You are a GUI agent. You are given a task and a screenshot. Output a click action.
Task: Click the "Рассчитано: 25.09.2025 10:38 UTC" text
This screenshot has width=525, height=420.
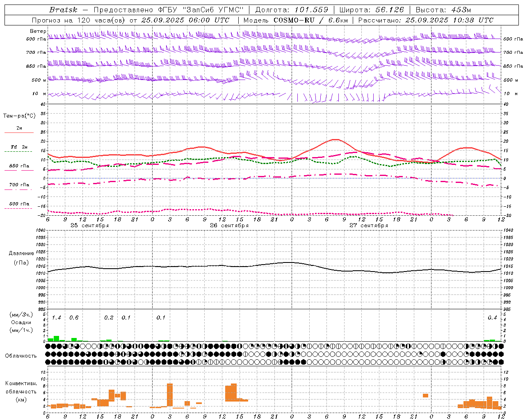pyautogui.click(x=426, y=20)
